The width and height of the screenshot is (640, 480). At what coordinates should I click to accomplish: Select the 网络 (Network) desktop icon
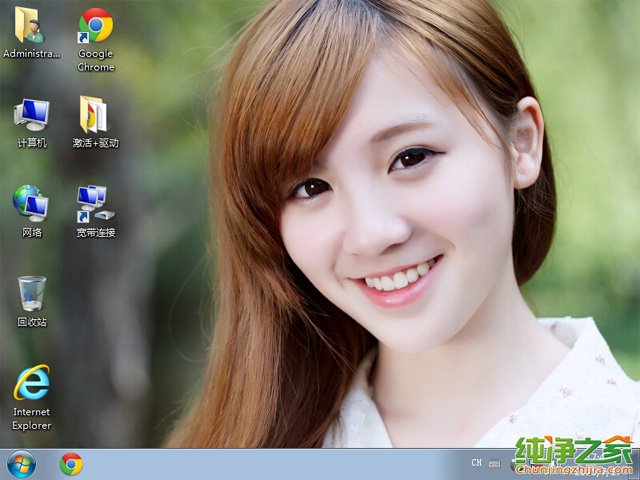[x=31, y=203]
